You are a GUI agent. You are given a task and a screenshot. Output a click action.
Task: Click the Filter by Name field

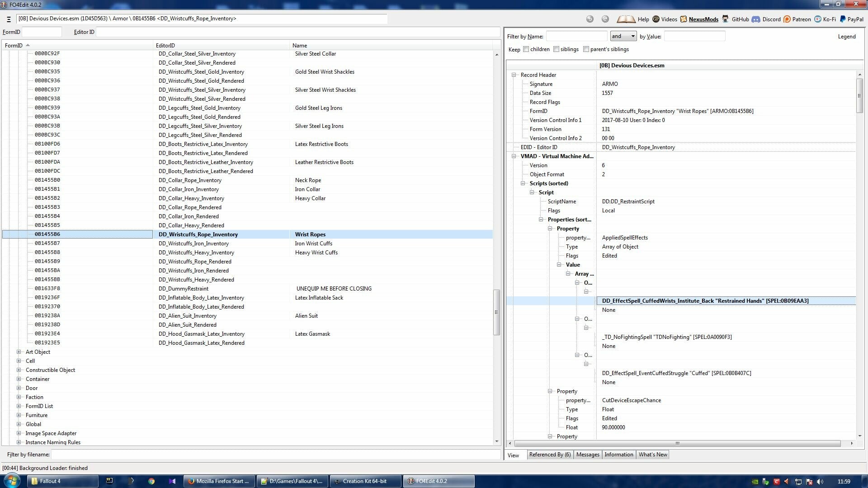(x=576, y=36)
